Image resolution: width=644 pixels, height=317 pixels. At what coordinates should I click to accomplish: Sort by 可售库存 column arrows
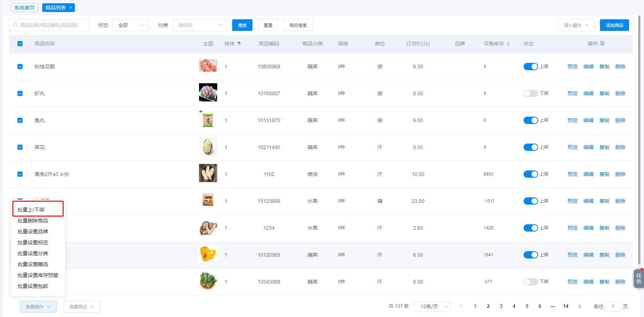508,44
